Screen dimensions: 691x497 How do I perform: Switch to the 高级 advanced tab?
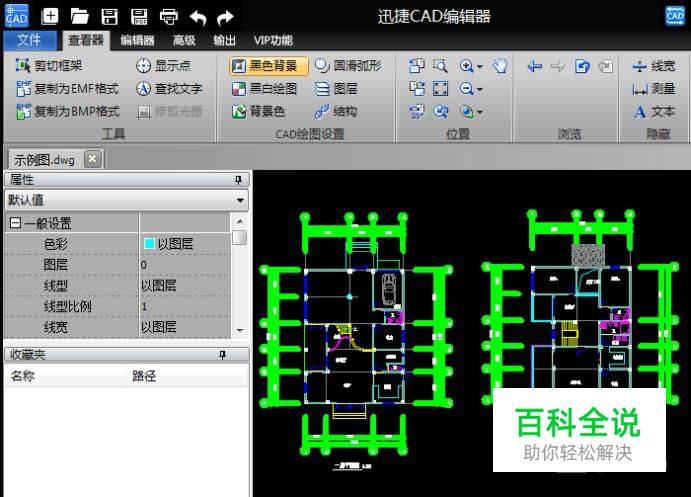[x=184, y=41]
